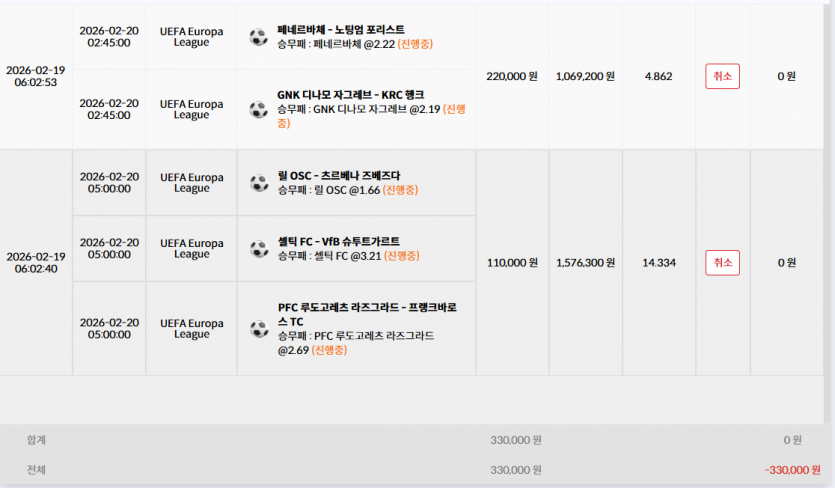This screenshot has width=835, height=488.
Task: Click the soccer ball icon for 셀틱 FC match
Action: pyautogui.click(x=259, y=249)
